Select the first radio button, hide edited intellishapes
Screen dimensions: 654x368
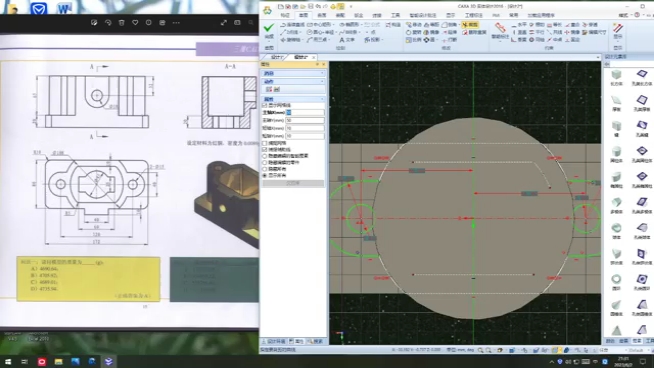pyautogui.click(x=264, y=156)
